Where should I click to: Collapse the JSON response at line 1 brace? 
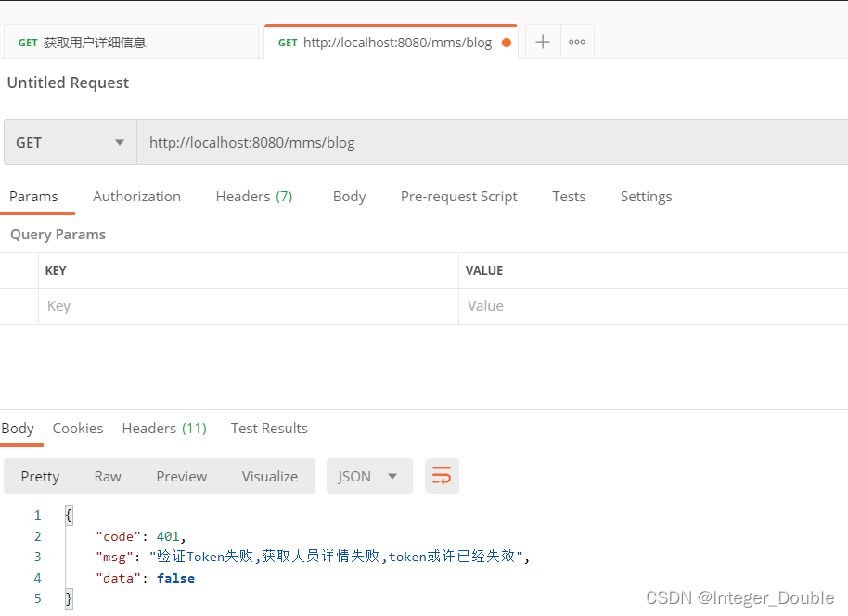[x=67, y=514]
